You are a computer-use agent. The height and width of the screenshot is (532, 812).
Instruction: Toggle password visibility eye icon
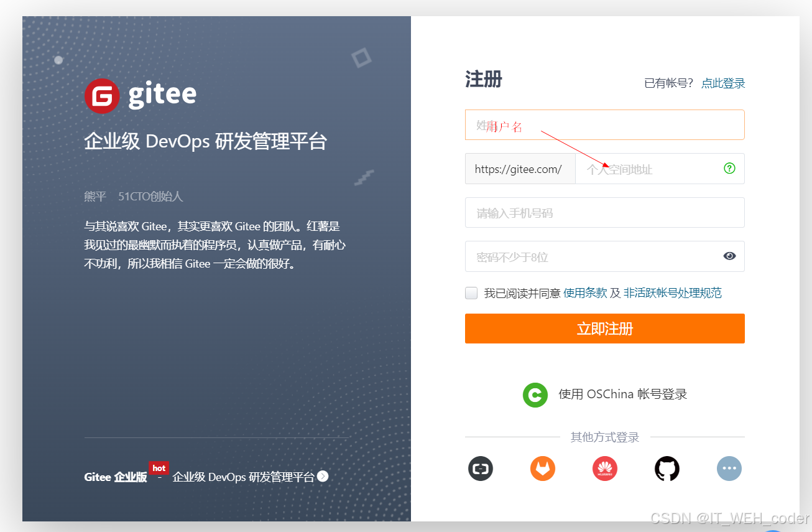tap(729, 256)
